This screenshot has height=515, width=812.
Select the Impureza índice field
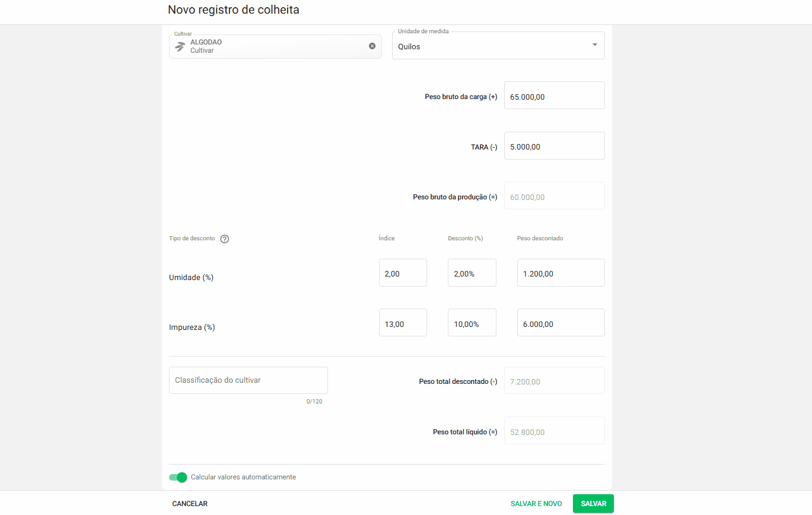click(x=403, y=323)
